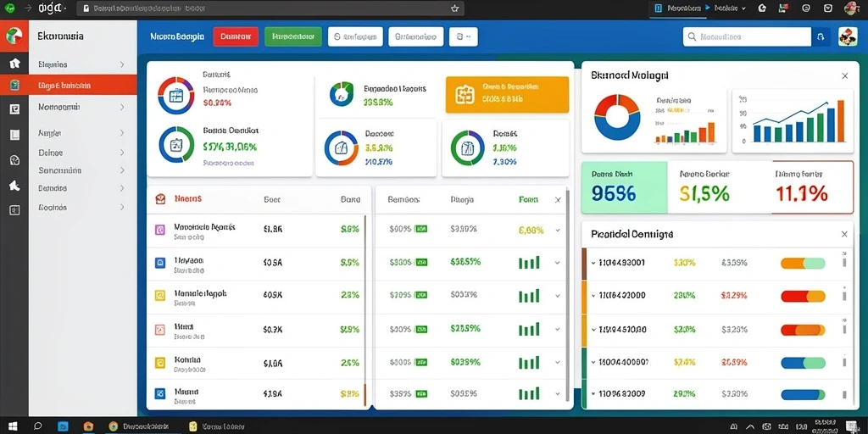Click the red envelope icon in the table header
868x434 pixels.
[160, 198]
